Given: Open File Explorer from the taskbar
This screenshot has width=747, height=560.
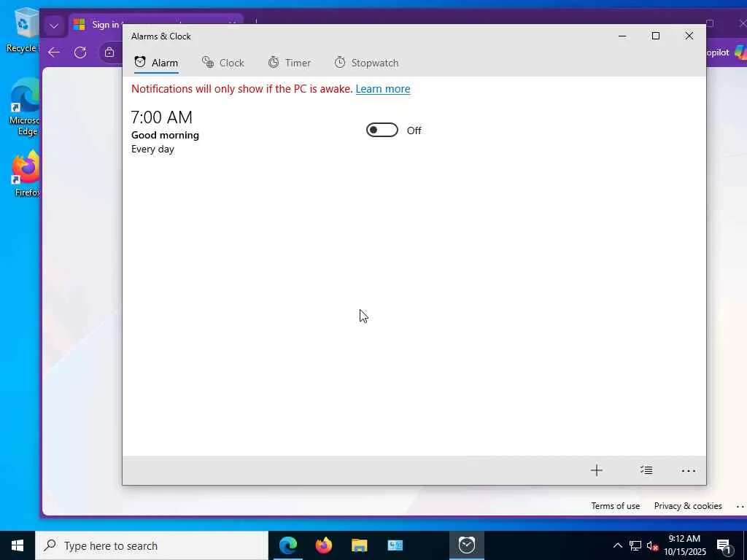Looking at the screenshot, I should pyautogui.click(x=359, y=545).
